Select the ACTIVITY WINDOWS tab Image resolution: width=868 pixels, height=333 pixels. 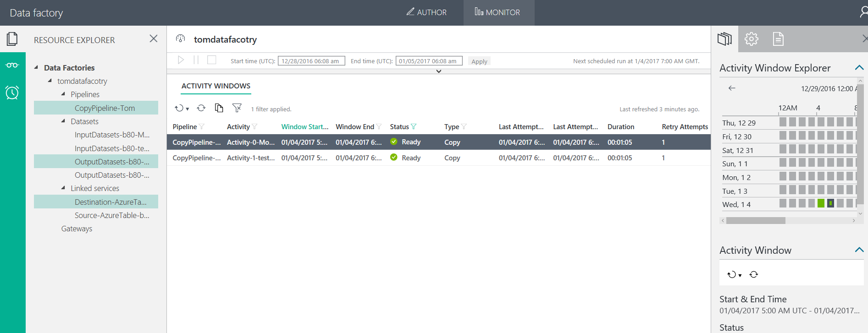pos(216,86)
